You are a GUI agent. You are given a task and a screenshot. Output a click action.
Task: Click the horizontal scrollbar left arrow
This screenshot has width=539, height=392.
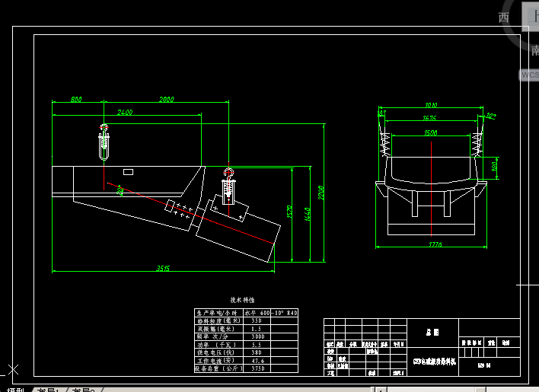[380, 390]
